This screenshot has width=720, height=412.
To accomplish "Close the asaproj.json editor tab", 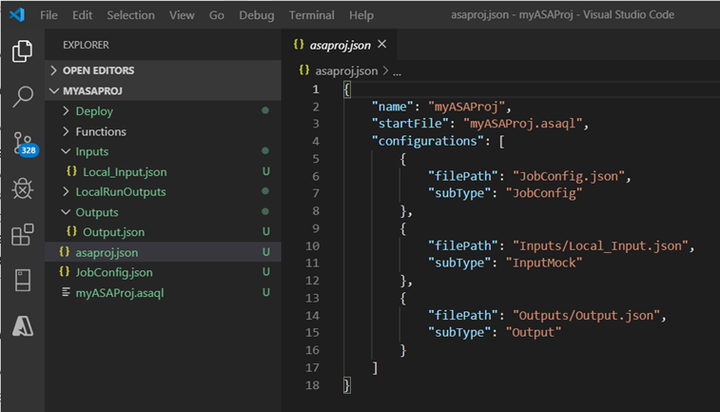I will click(x=381, y=45).
